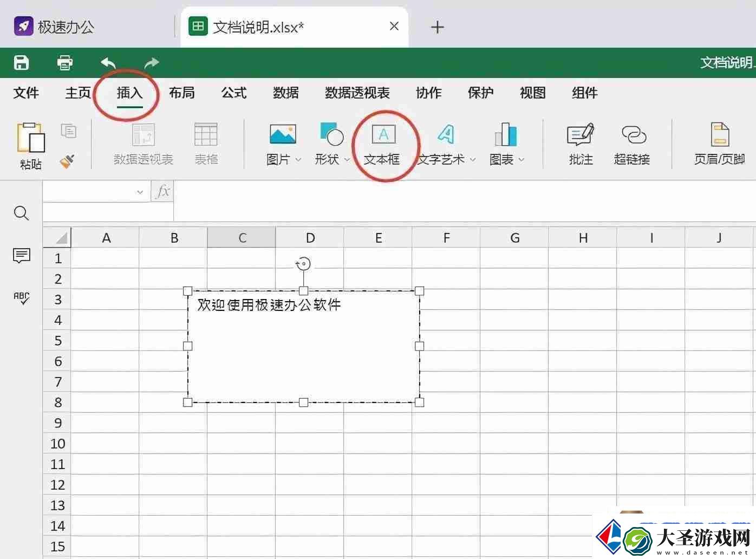
Task: Switch to the 协作 tab
Action: pos(429,93)
